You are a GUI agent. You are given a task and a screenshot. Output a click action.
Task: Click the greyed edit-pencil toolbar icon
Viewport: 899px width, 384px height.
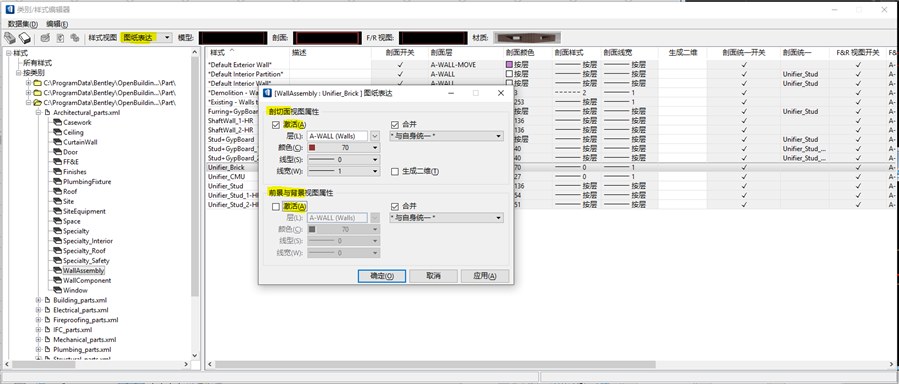[45, 38]
